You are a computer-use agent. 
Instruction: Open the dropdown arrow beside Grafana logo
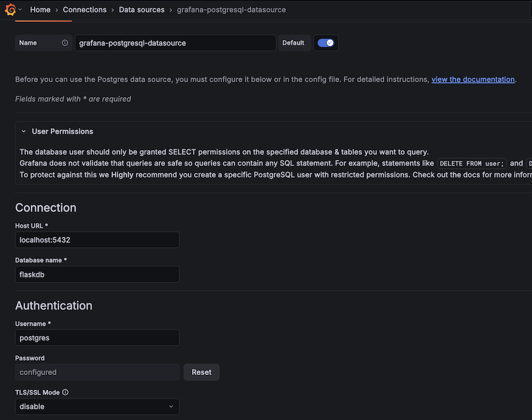pos(20,10)
